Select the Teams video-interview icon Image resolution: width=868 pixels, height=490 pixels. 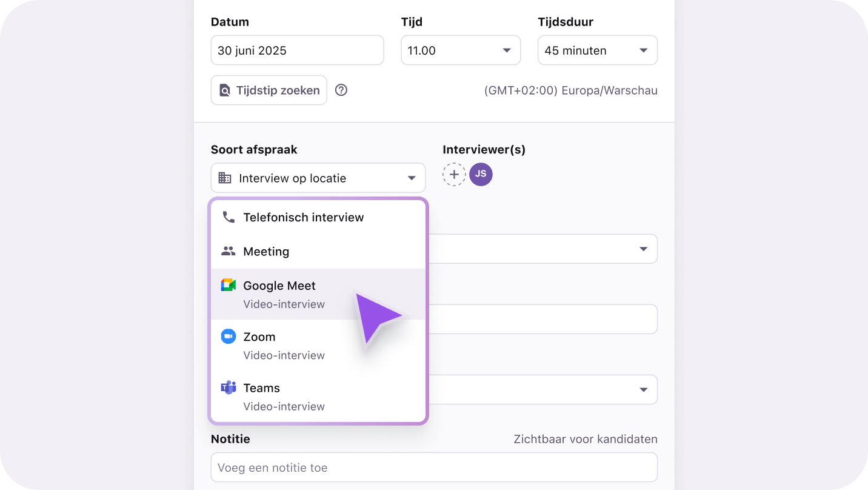(229, 388)
